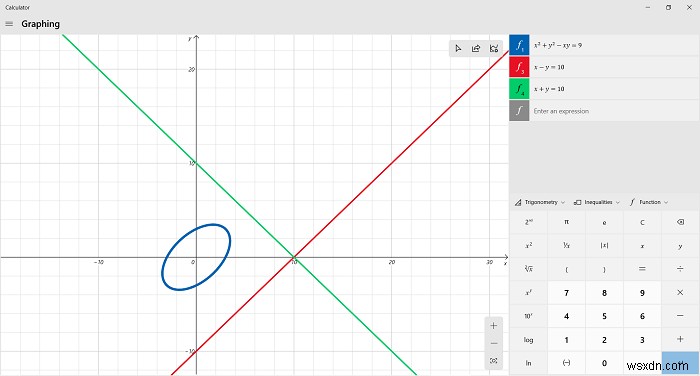
Task: Click the absolute value |x| key
Action: [x=604, y=246]
